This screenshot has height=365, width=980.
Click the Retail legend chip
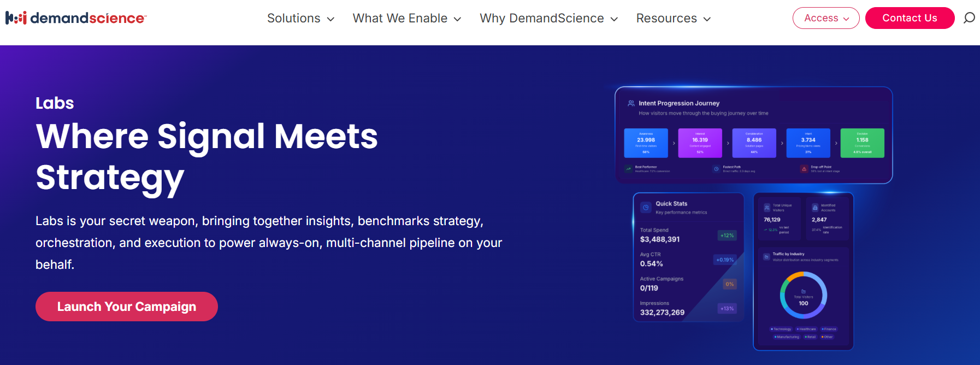coord(810,337)
